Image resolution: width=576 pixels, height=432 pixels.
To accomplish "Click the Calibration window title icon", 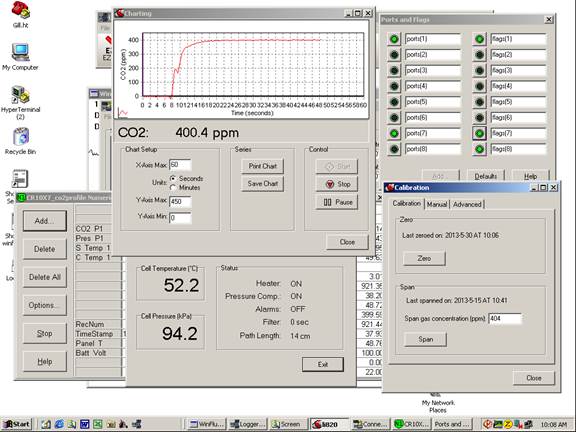I will [x=389, y=188].
